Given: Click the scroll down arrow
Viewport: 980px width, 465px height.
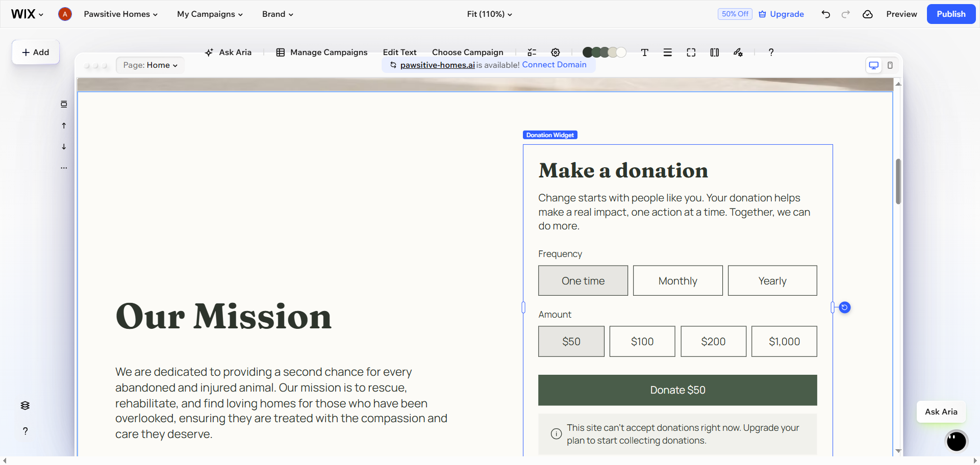Looking at the screenshot, I should (x=898, y=451).
